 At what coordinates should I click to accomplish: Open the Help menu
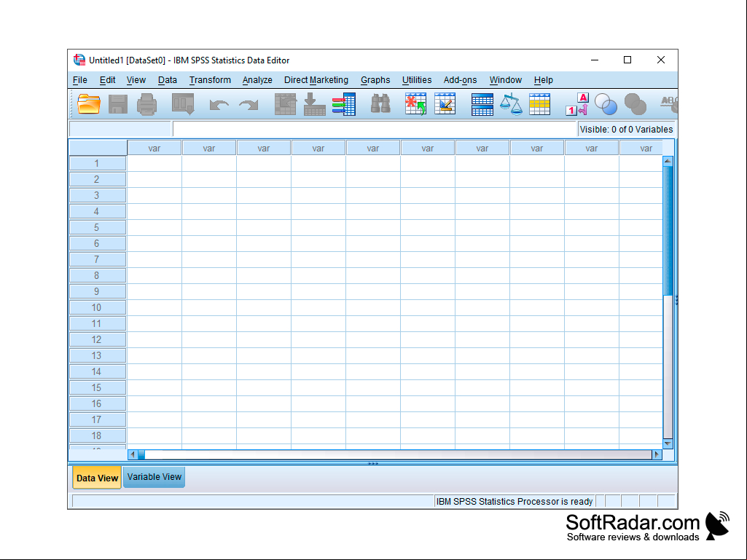[544, 80]
